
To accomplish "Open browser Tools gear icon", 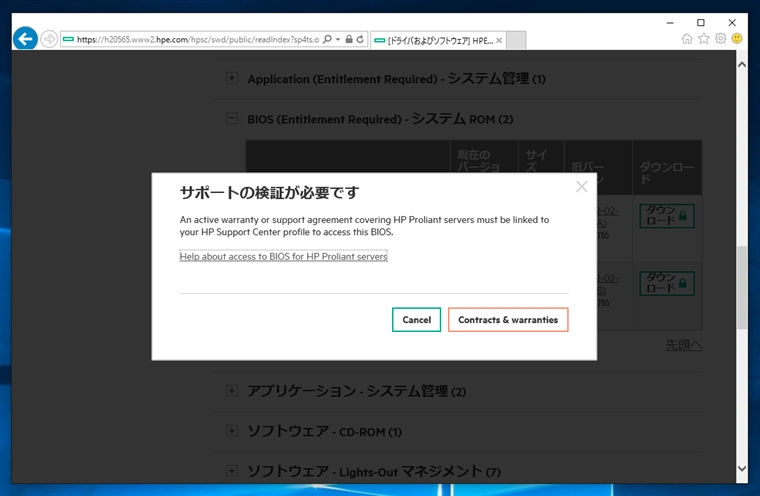I will tap(721, 39).
